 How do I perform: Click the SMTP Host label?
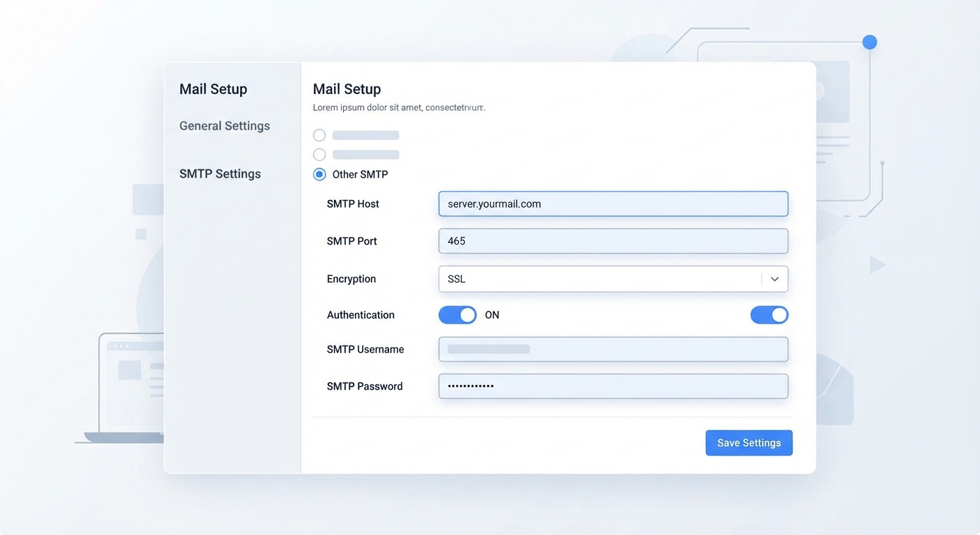(x=353, y=204)
